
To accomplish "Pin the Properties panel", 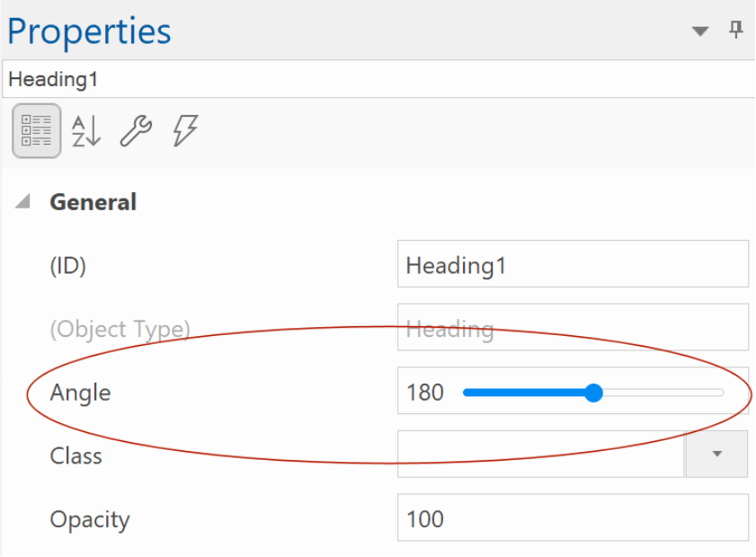I will (x=735, y=30).
